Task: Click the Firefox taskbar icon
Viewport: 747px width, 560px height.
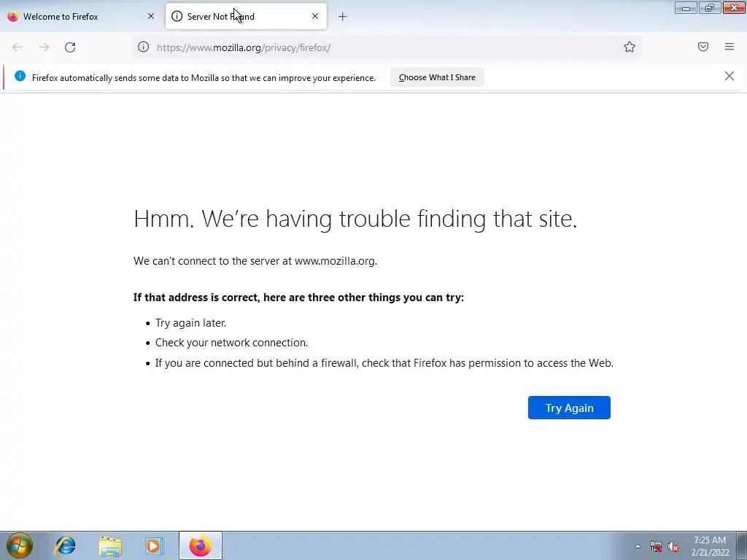Action: (x=201, y=545)
